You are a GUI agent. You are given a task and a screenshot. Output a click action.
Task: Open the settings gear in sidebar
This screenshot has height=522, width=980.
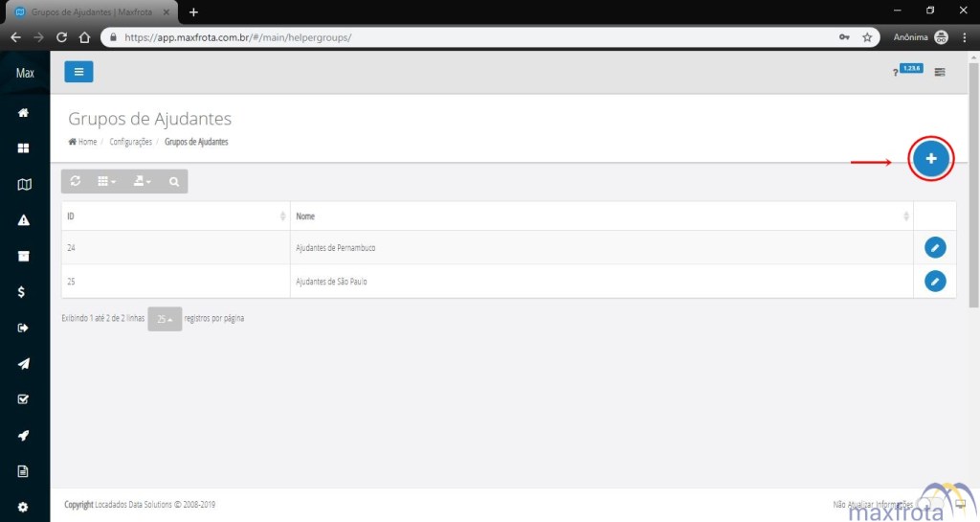pos(24,507)
